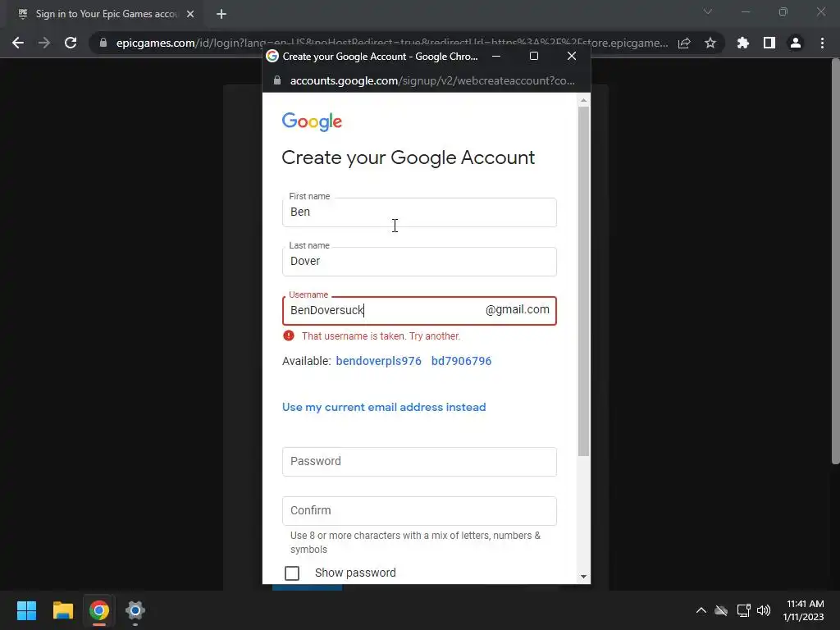Click the That username is taken message
The width and height of the screenshot is (840, 630).
point(381,336)
